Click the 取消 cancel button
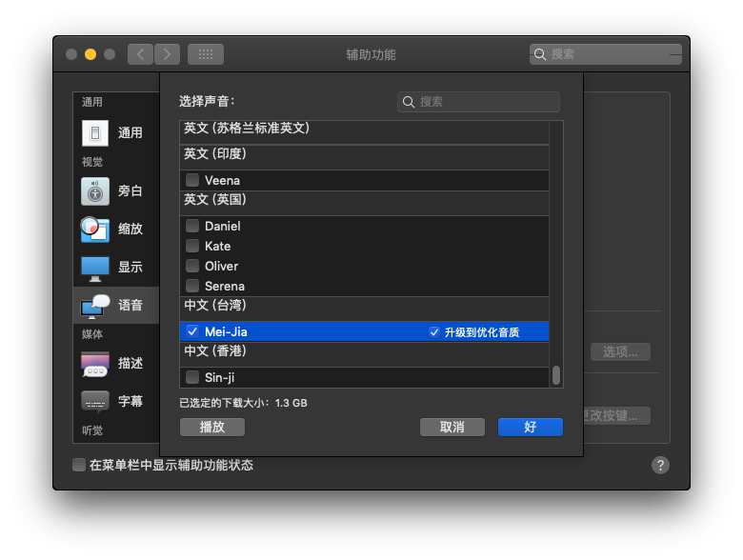743x560 pixels. (x=452, y=427)
